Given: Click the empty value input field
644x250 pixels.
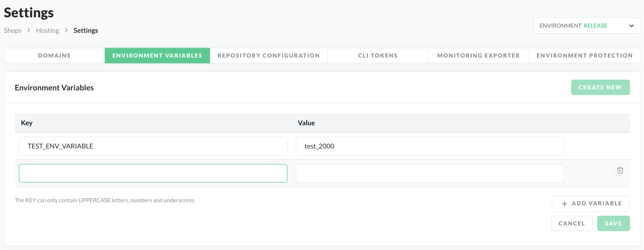Looking at the screenshot, I should pos(430,173).
